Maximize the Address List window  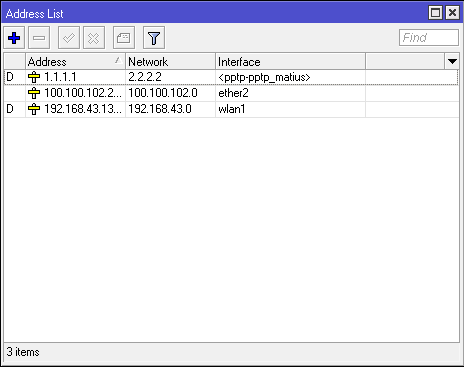click(x=435, y=13)
